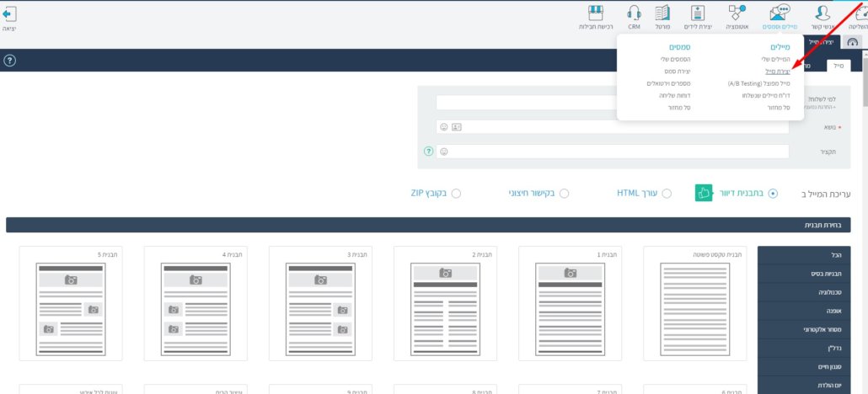Open the יצירת לידים lead generation icon
This screenshot has width=868, height=394.
click(x=698, y=13)
